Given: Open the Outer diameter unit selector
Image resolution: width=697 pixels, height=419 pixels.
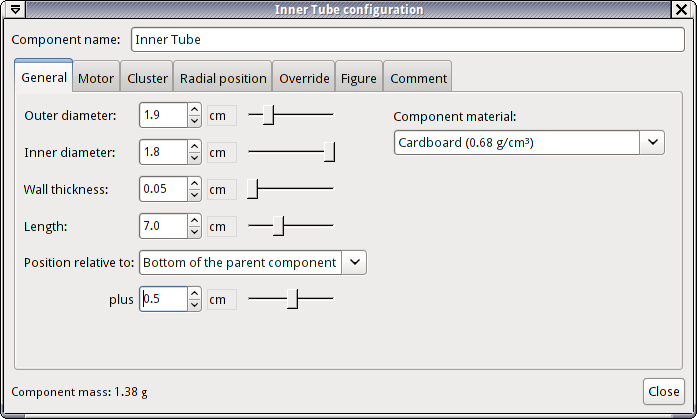Looking at the screenshot, I should click(x=221, y=116).
